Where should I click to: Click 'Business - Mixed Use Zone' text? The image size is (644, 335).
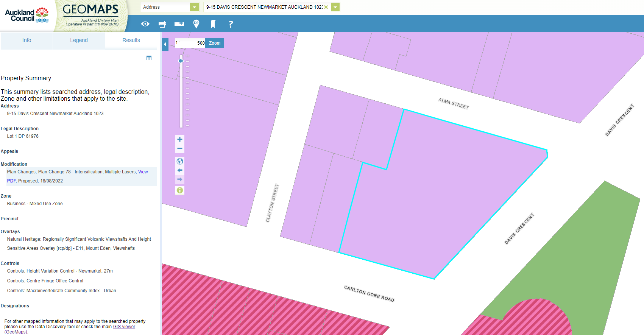[x=35, y=204]
